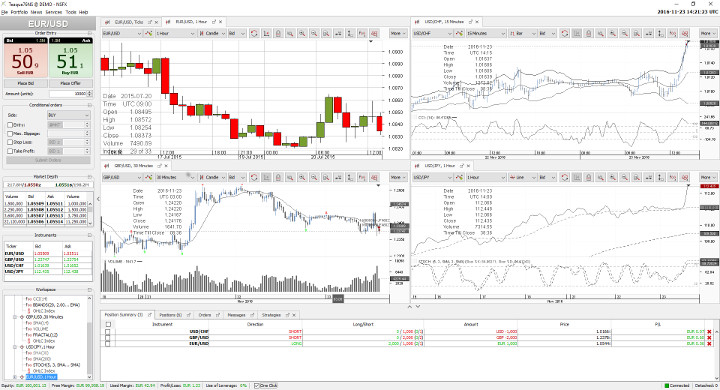
Task: Click the vertical-arrow scale icon in EUR/USD 1 Hour toolbar
Action: [350, 34]
